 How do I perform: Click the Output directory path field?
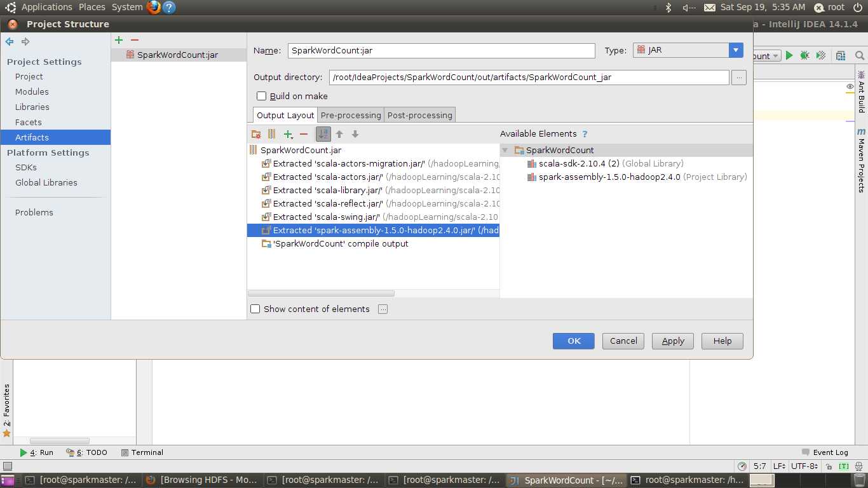coord(529,78)
